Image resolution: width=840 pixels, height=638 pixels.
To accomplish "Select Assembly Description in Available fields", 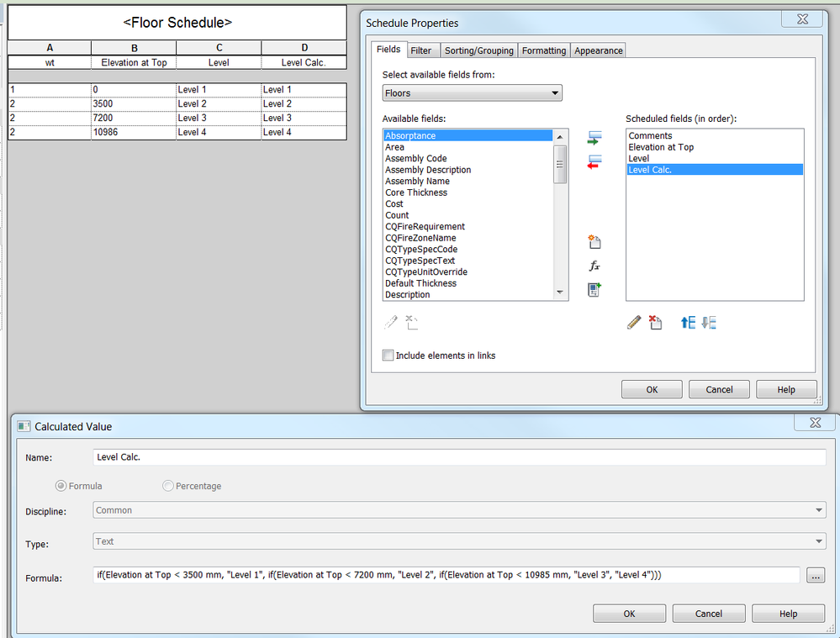I will pyautogui.click(x=468, y=169).
